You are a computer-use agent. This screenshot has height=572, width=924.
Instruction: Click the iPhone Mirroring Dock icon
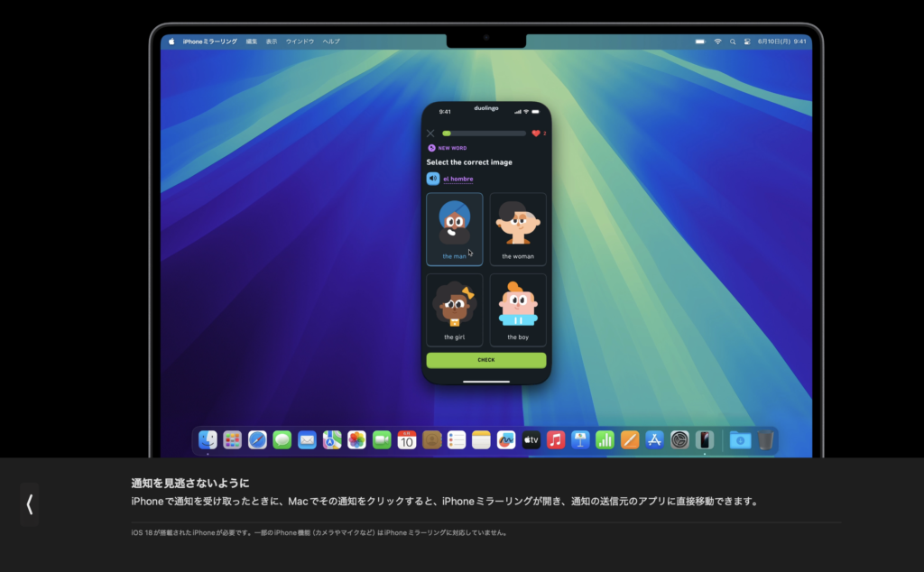coord(705,439)
